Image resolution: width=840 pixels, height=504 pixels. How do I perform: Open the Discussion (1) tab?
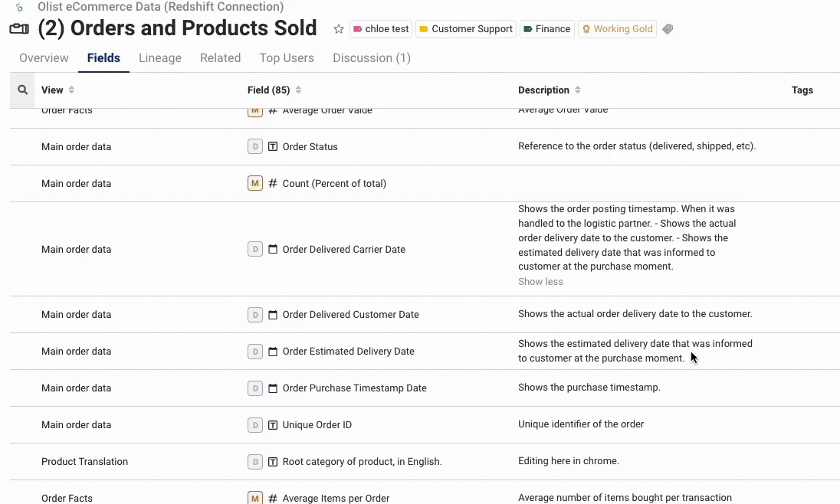(x=371, y=58)
